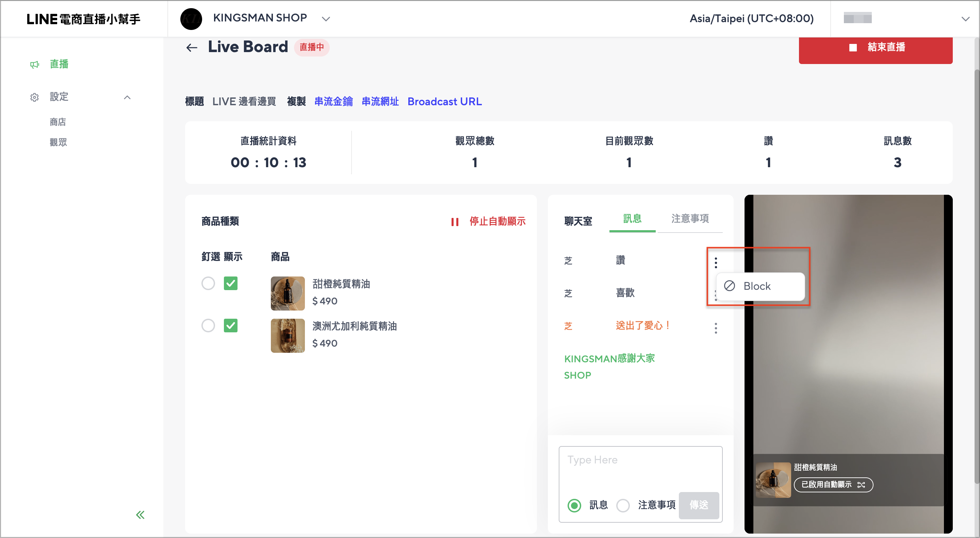Select the 注意事項 radio below input

pos(623,505)
